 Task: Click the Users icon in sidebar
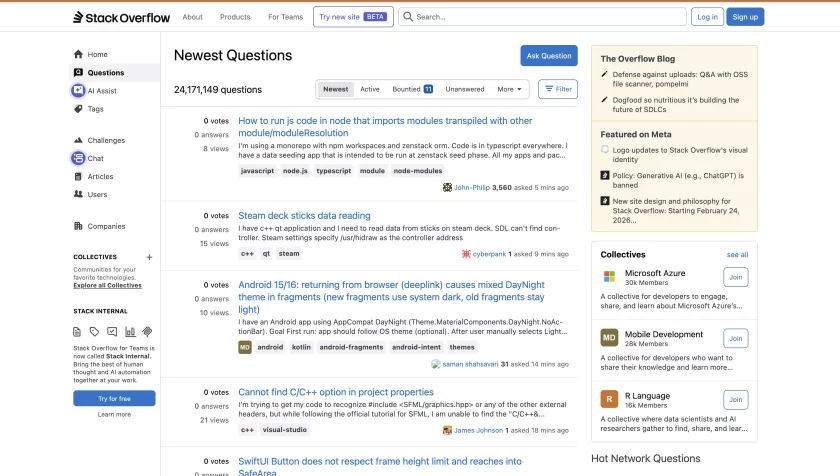78,194
